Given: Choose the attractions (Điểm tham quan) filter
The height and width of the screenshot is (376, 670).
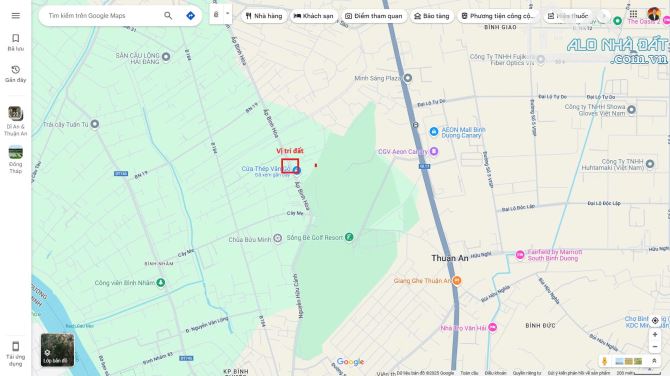Looking at the screenshot, I should point(374,16).
